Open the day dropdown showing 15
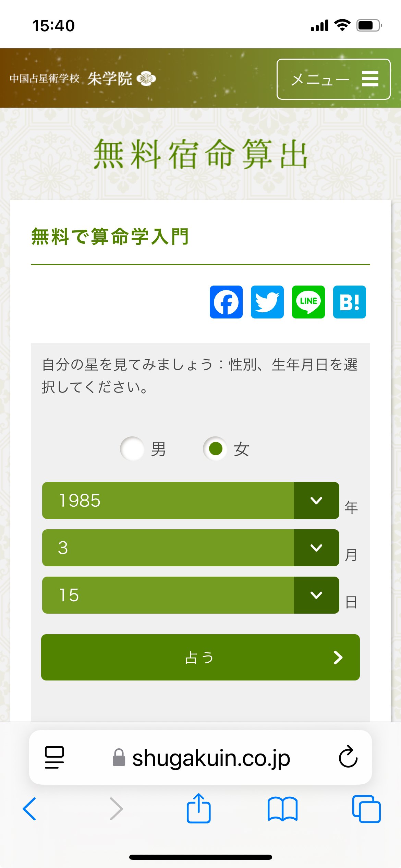Viewport: 401px width, 868px height. (191, 595)
